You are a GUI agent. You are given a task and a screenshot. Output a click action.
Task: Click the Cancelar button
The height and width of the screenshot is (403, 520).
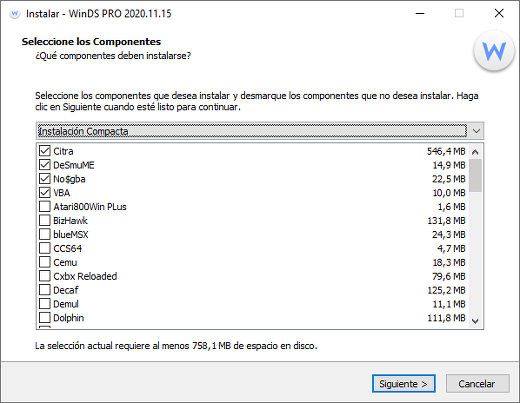click(477, 384)
